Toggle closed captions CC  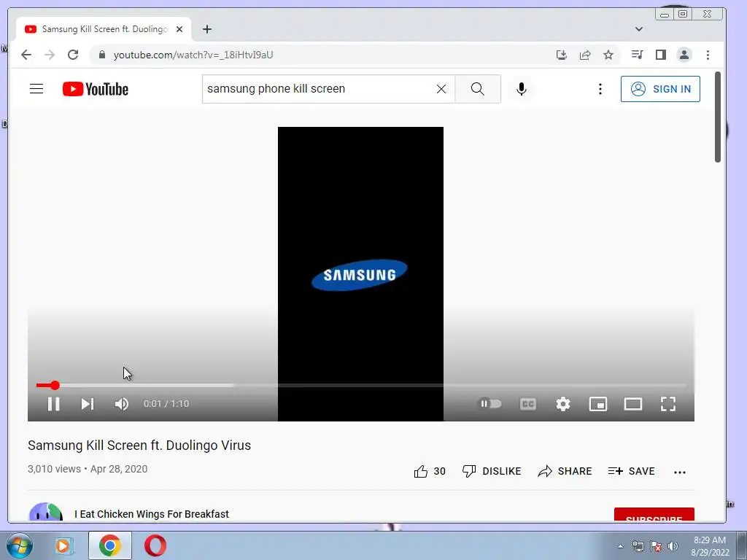[x=528, y=404]
